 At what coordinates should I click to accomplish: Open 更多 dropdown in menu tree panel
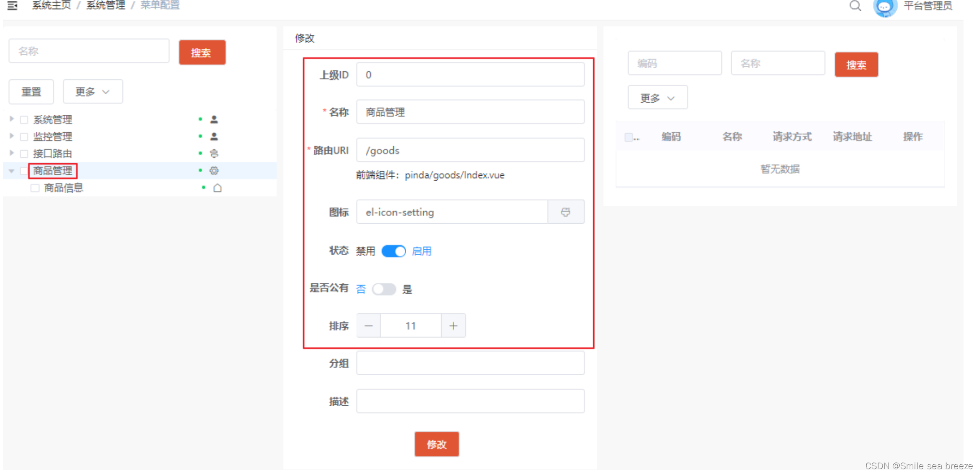(x=93, y=92)
